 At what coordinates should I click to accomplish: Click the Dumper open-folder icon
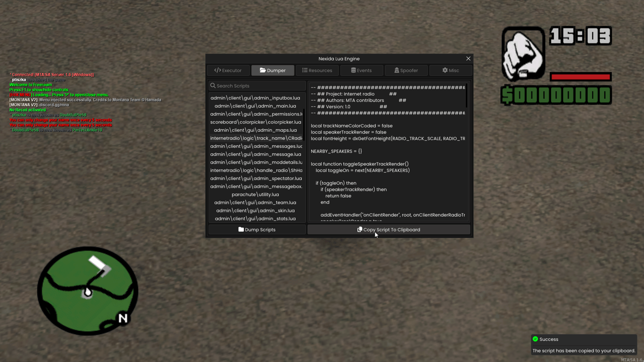[263, 70]
